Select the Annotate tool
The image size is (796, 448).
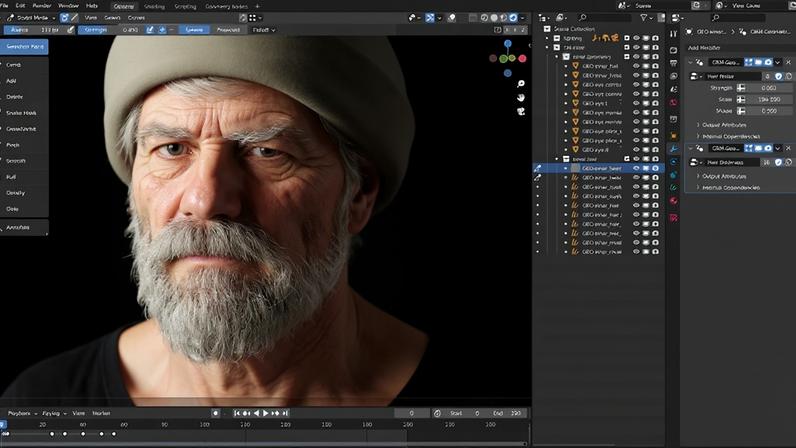(24, 228)
